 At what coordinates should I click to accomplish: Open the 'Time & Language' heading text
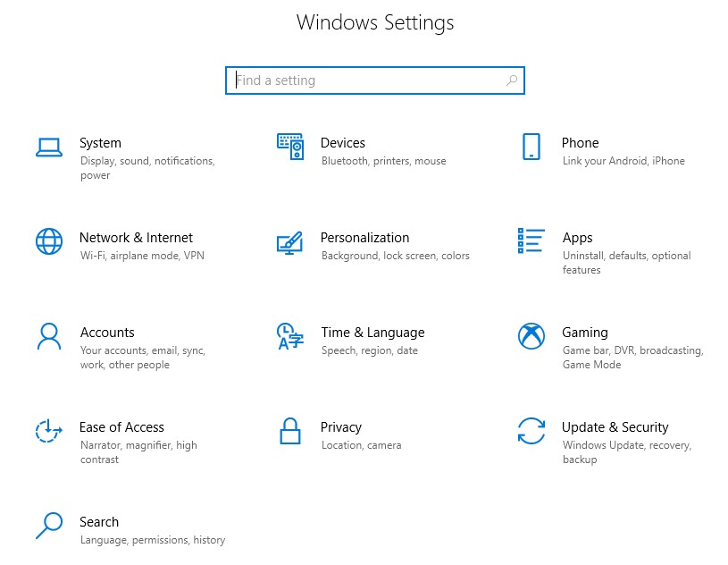[x=372, y=333]
